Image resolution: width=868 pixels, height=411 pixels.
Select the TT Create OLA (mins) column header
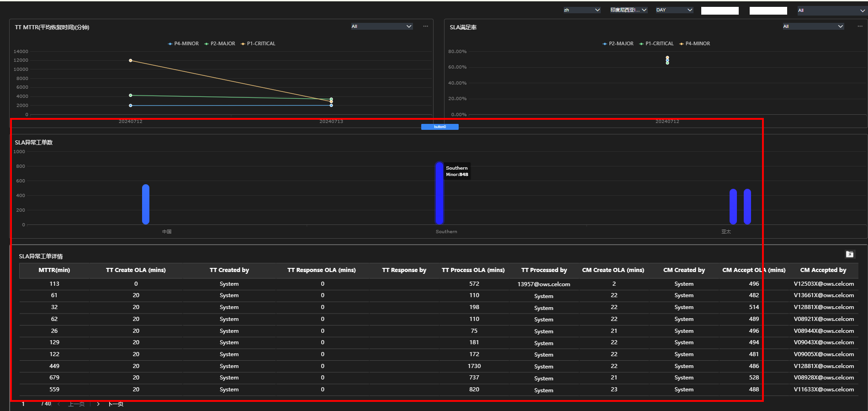[136, 270]
